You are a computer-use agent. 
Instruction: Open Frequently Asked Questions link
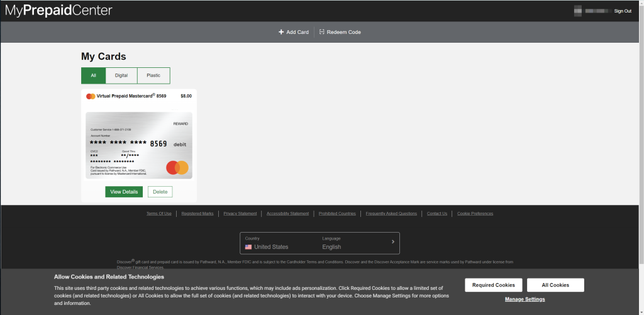391,214
